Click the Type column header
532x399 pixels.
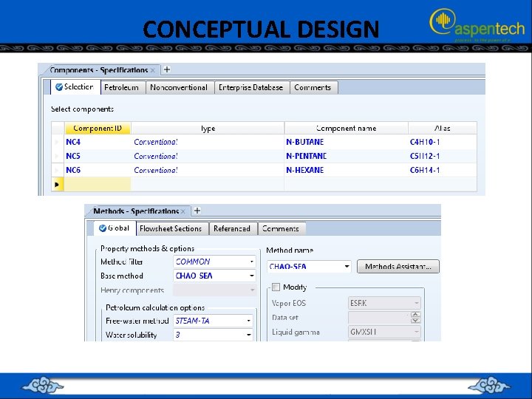click(x=208, y=129)
